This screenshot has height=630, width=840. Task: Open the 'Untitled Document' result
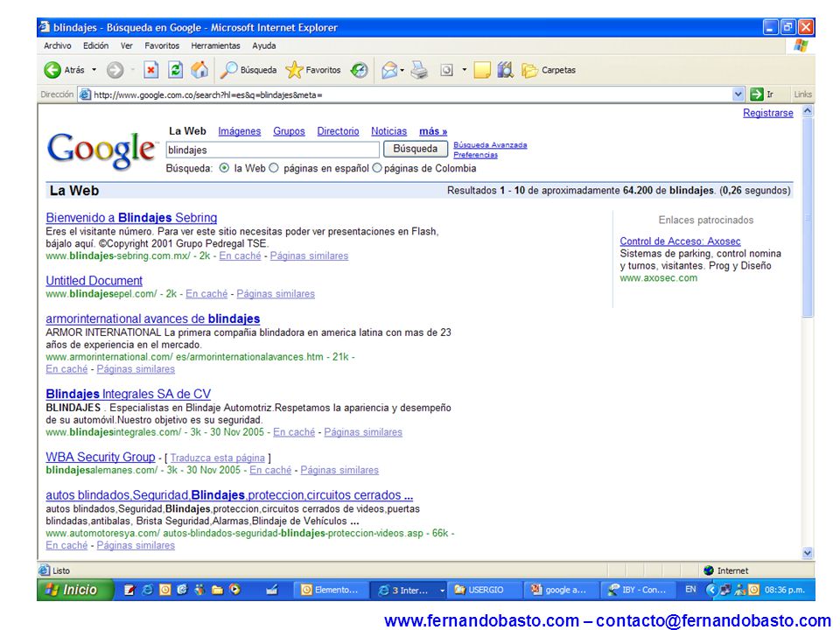click(94, 281)
